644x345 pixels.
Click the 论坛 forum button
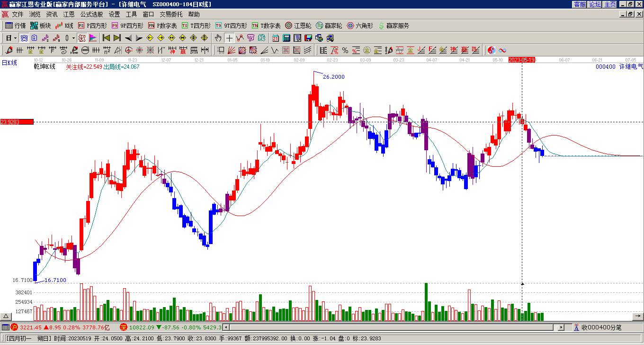[x=595, y=4]
